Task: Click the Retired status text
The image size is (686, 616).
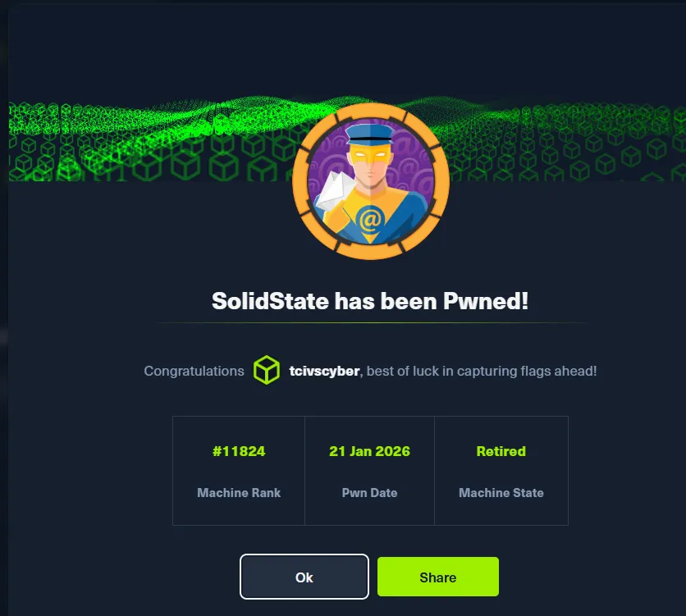Action: pyautogui.click(x=501, y=451)
